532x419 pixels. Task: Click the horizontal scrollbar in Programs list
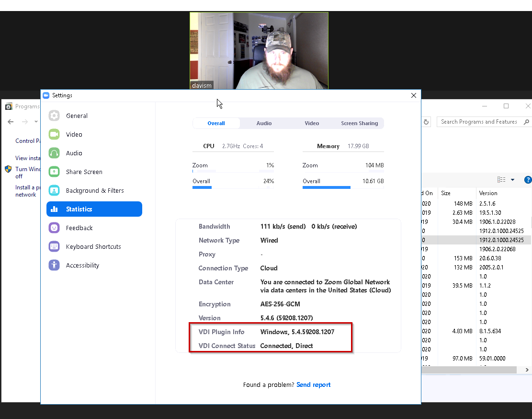click(x=469, y=370)
